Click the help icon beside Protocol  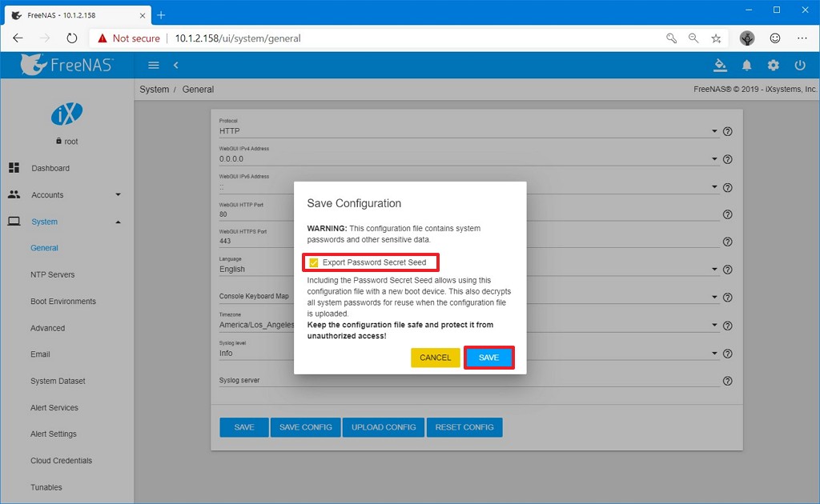coord(727,132)
